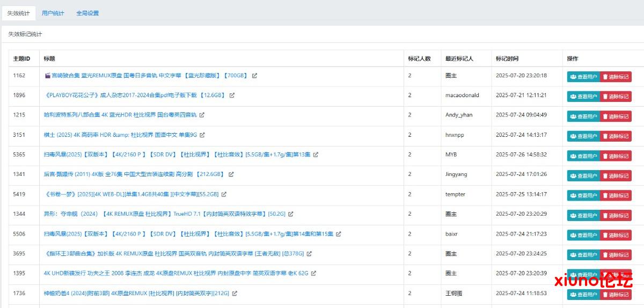Open the 《指环王3部曲合集》 title link
The image size is (644, 308).
174,254
